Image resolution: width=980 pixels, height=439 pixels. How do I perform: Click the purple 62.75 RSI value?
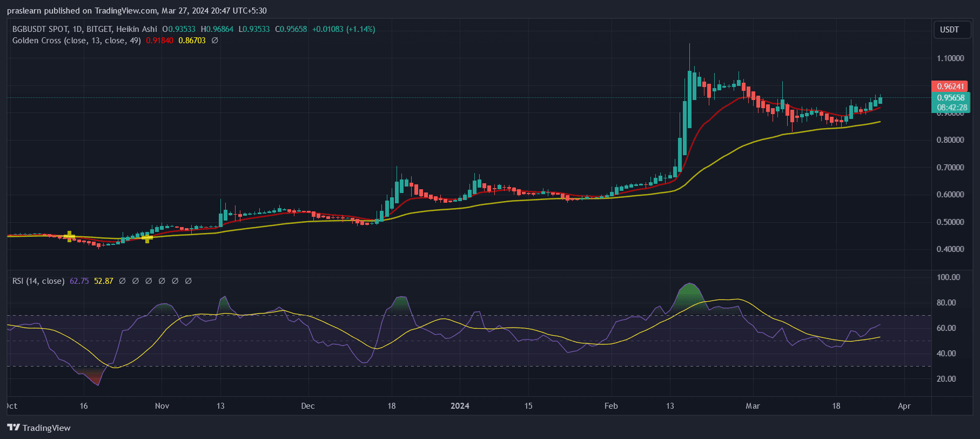[79, 281]
